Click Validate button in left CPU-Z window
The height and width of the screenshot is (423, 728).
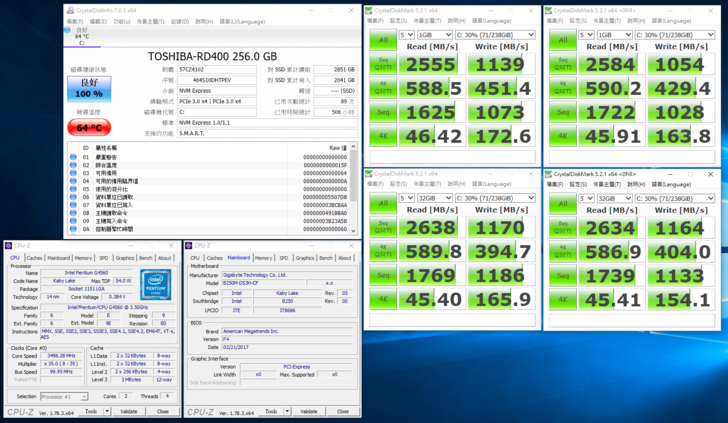[129, 412]
